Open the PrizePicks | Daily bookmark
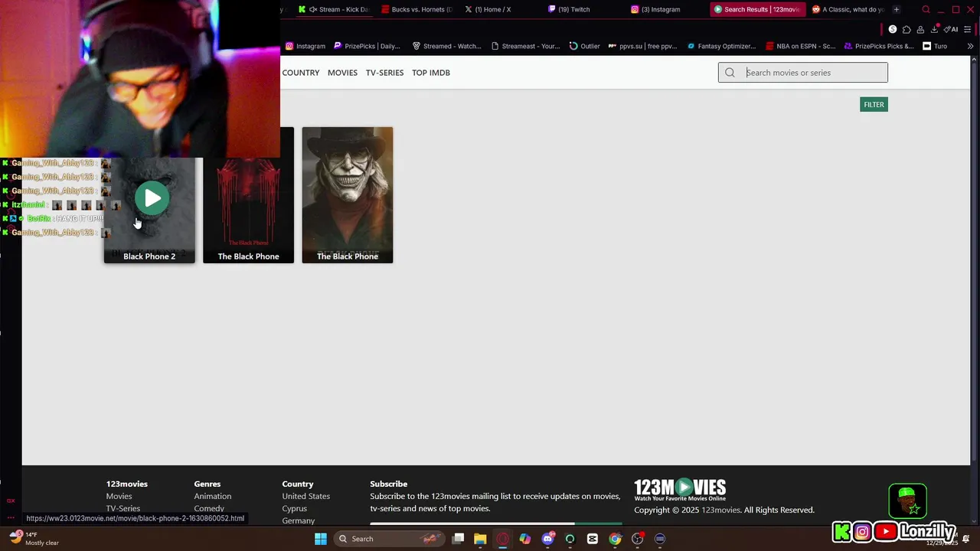The height and width of the screenshot is (551, 980). click(367, 46)
